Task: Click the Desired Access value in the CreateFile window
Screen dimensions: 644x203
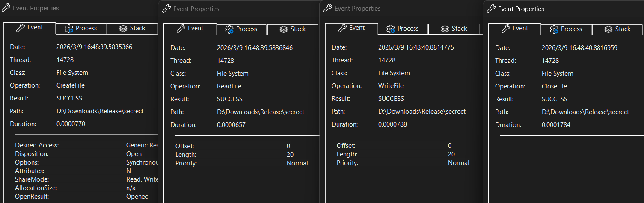Action: (x=142, y=145)
